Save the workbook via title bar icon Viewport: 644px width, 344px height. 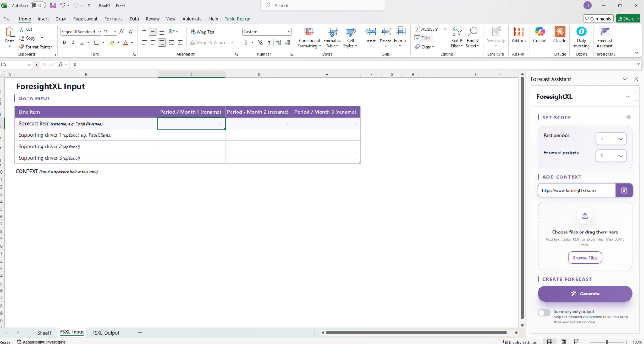[53, 5]
